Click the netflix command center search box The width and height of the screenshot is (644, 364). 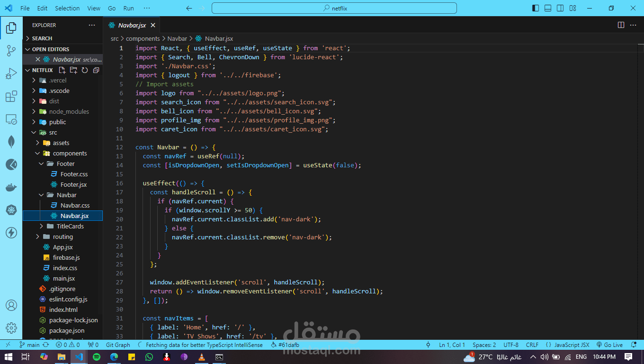tap(334, 8)
